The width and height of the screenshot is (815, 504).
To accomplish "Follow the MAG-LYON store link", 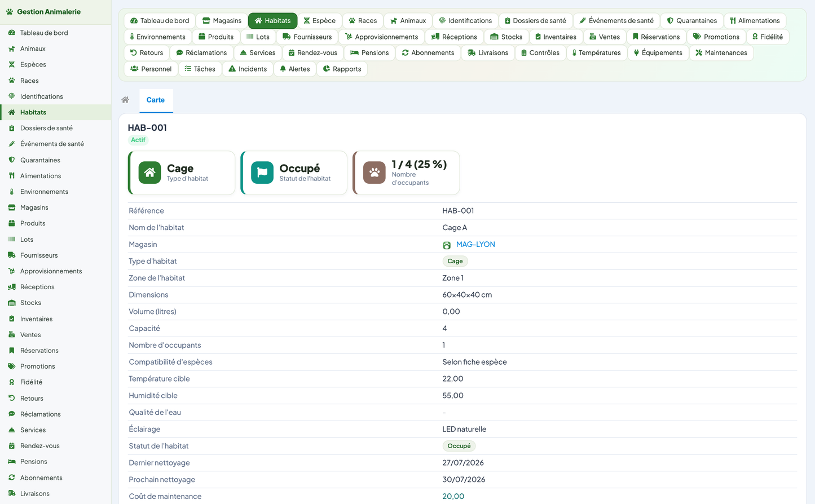I will tap(475, 244).
